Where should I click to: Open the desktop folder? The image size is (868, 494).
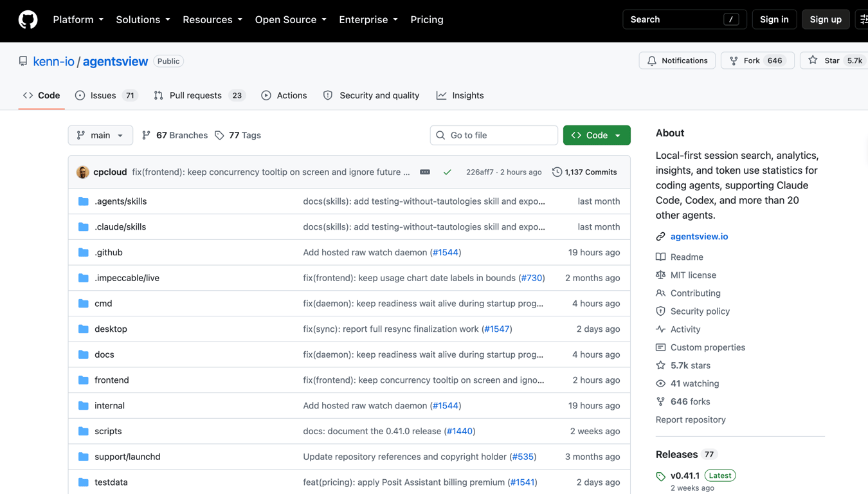(111, 329)
